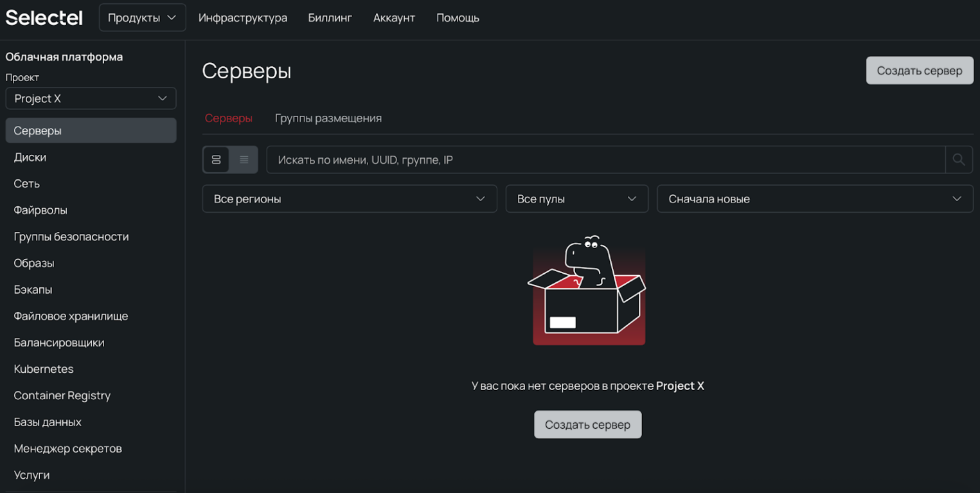Open the Сначала новые sorting dropdown

click(x=814, y=199)
